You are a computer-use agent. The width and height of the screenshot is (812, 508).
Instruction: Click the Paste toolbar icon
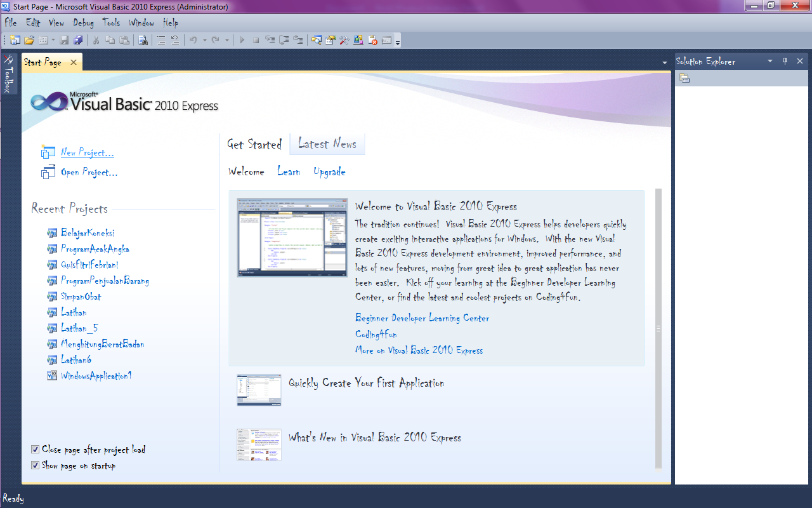[x=125, y=40]
